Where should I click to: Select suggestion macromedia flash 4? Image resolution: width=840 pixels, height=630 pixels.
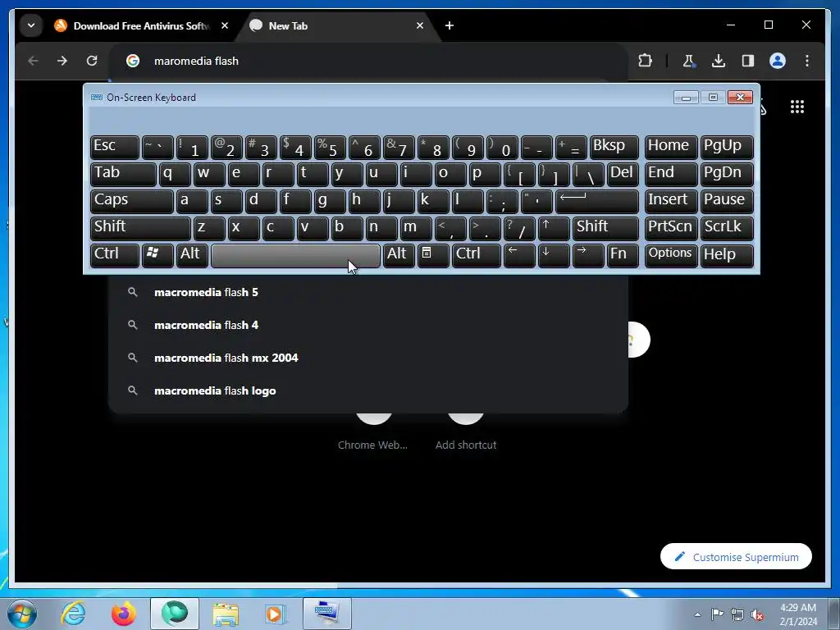(368, 325)
